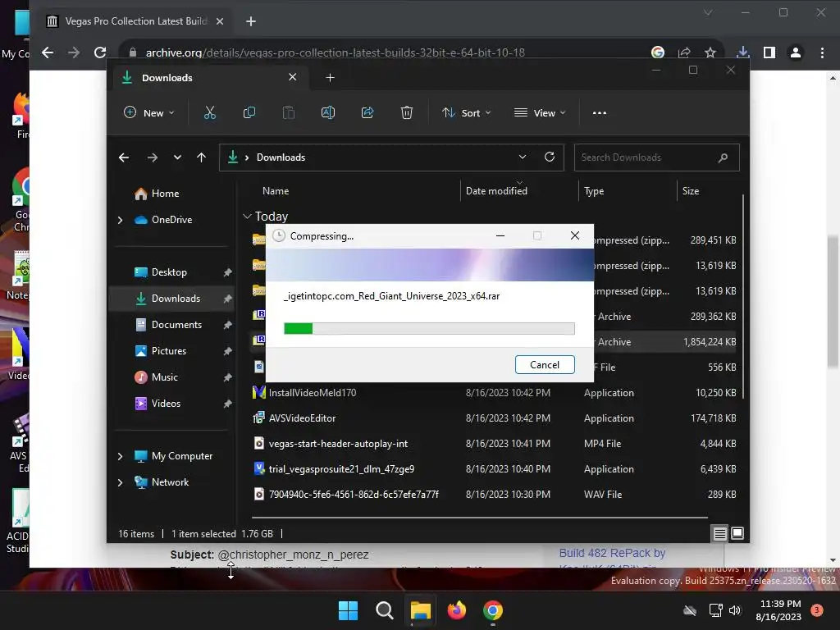840x630 pixels.
Task: Click the share page icon in Chrome address bar
Action: (684, 52)
